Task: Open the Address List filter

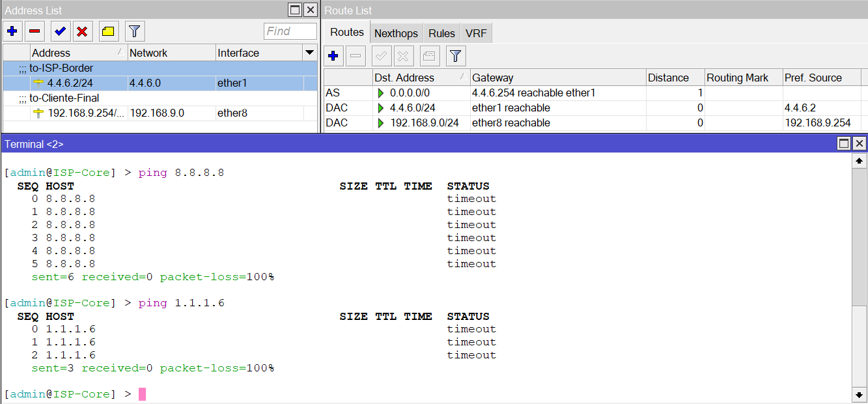Action: pos(134,31)
